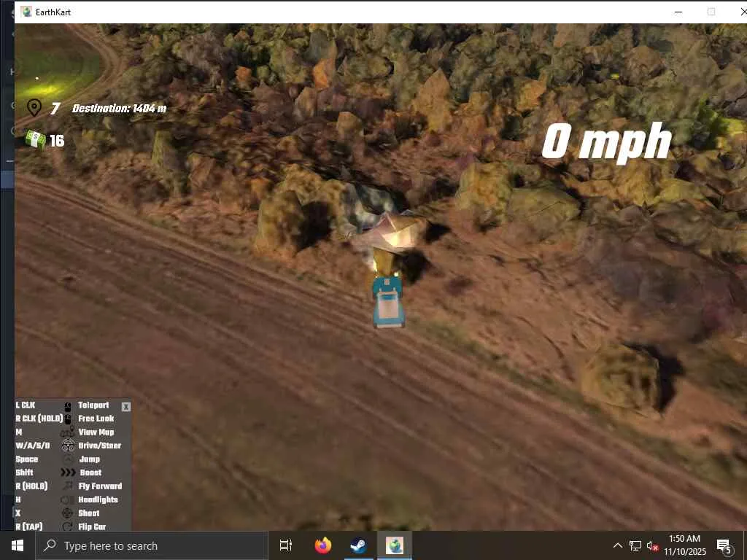Click the Jump label
Screen dimensions: 747x560
coord(90,459)
